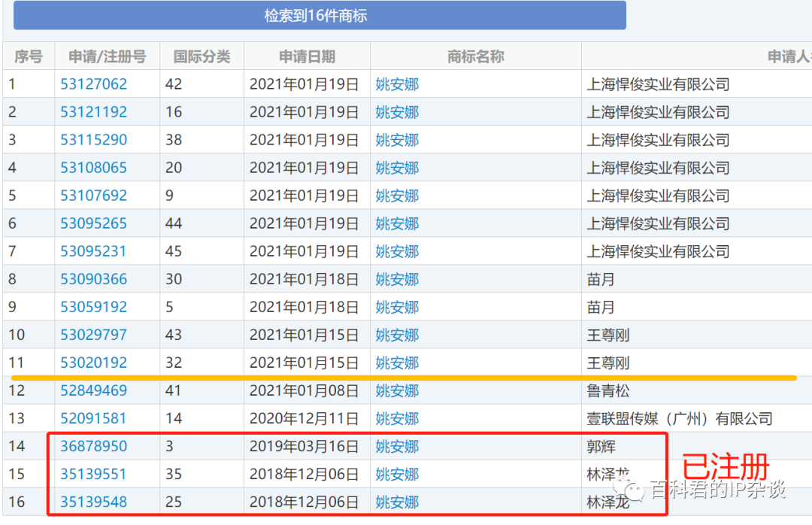Open 姚安娜 trademark link in row 8
The width and height of the screenshot is (812, 525).
397,279
